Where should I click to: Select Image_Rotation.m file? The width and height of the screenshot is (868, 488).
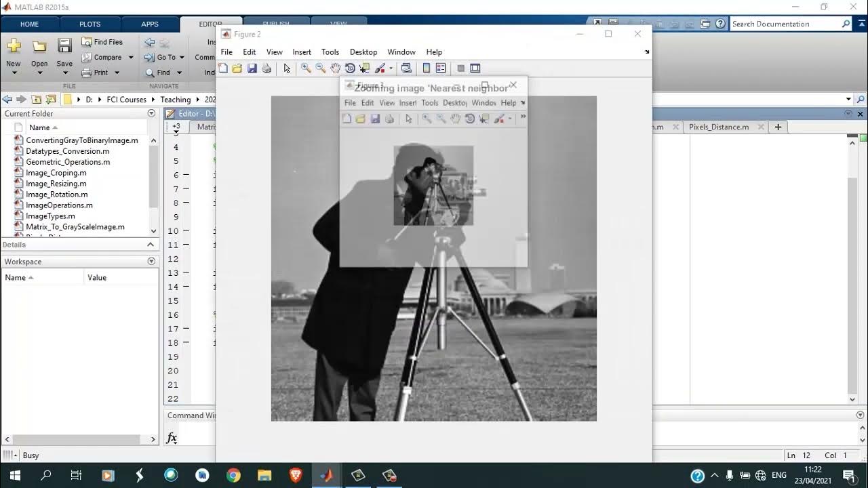(x=57, y=195)
